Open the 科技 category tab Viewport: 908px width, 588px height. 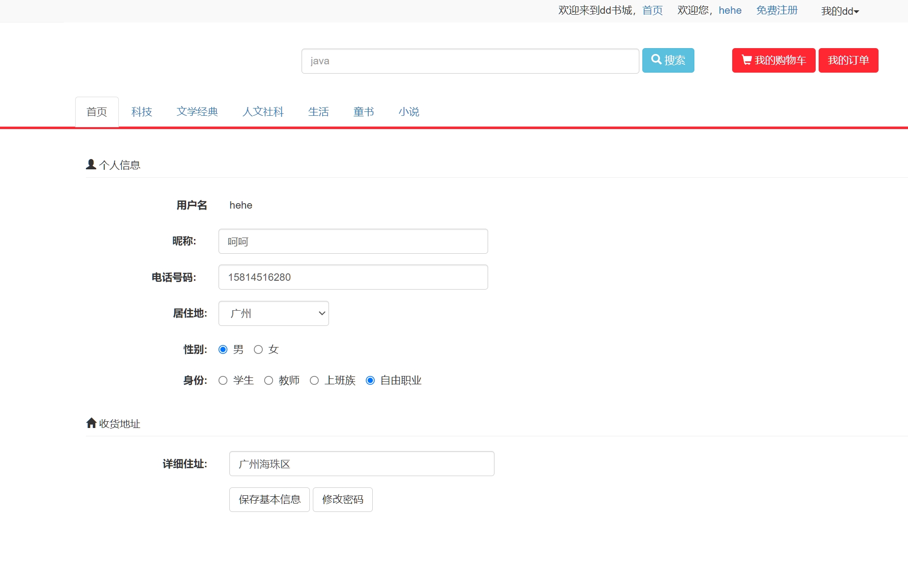(x=142, y=112)
